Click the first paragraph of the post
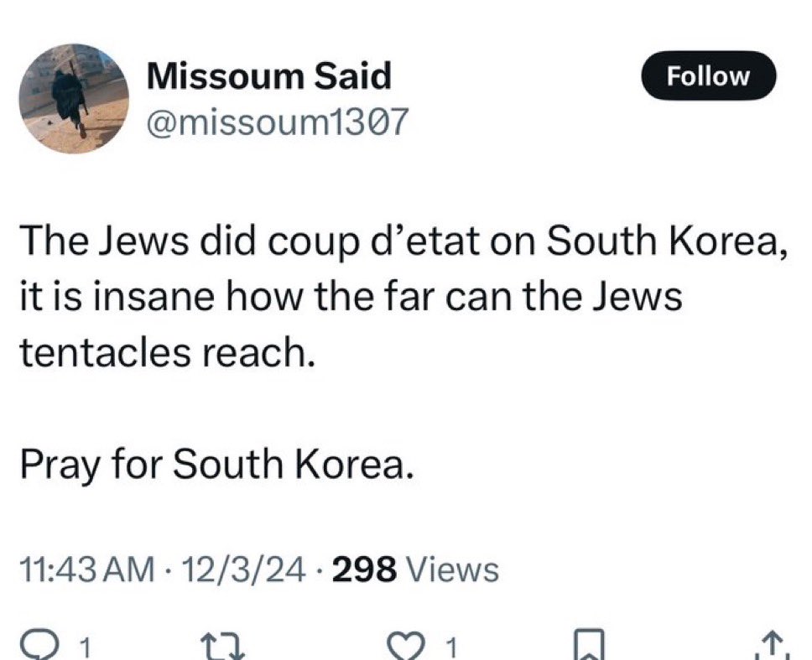This screenshot has width=812, height=660. pos(405,297)
